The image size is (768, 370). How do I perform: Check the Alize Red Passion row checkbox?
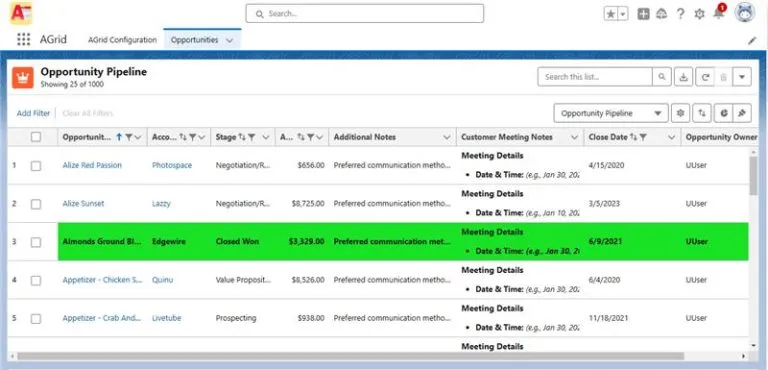[x=36, y=166]
